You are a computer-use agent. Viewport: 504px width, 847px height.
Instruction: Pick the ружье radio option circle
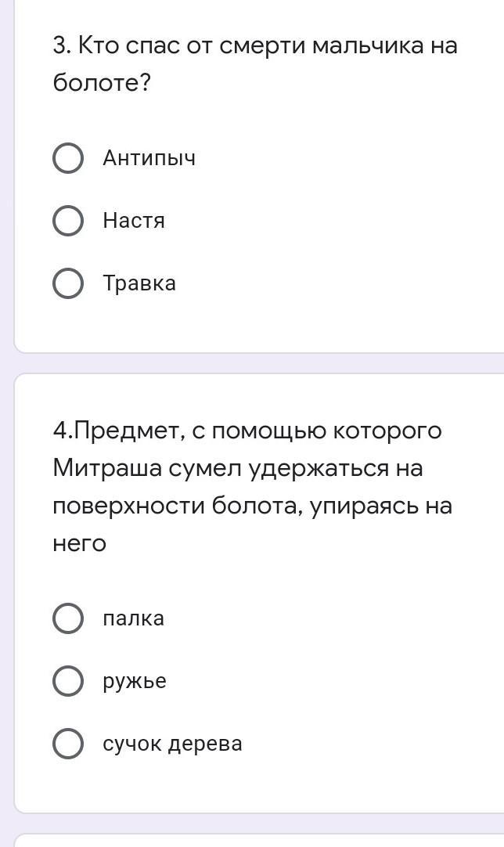coord(68,681)
